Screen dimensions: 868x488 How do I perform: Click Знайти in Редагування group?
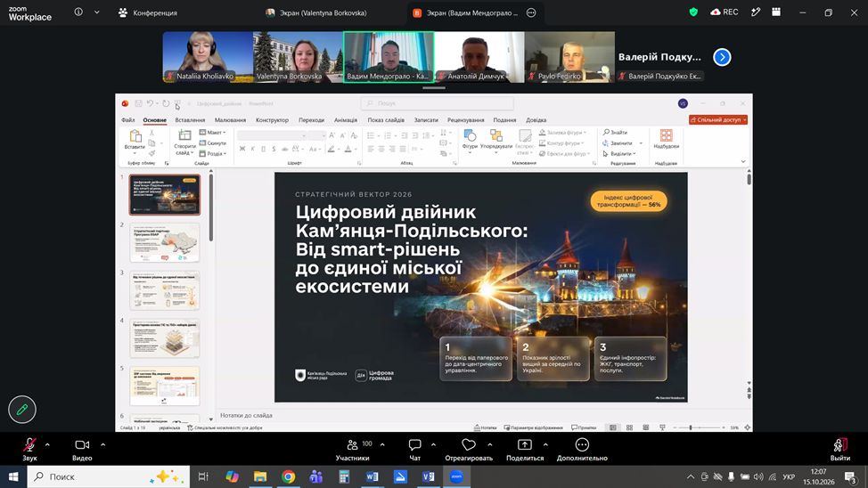click(615, 132)
